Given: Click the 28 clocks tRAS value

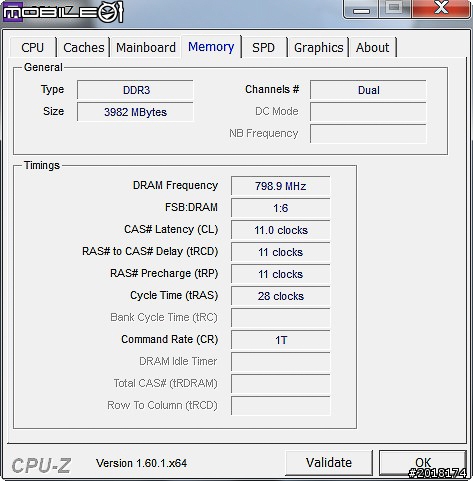Looking at the screenshot, I should (281, 296).
